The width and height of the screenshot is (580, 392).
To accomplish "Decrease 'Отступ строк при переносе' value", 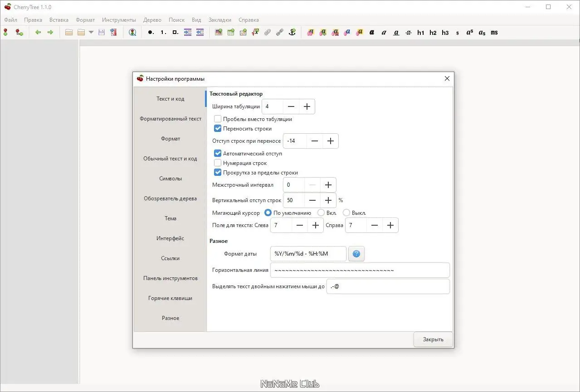I will click(x=315, y=141).
